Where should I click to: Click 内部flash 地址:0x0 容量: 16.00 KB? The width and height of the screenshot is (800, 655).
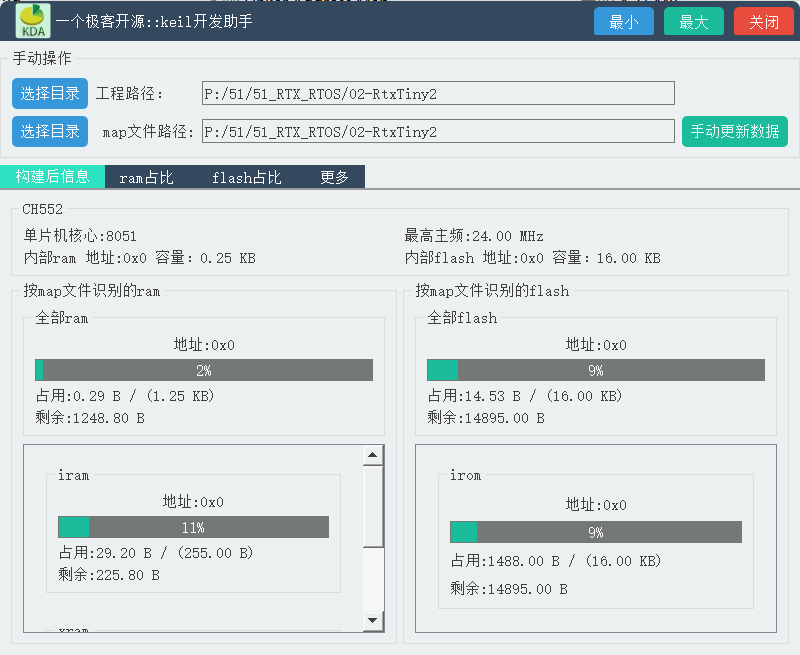533,258
